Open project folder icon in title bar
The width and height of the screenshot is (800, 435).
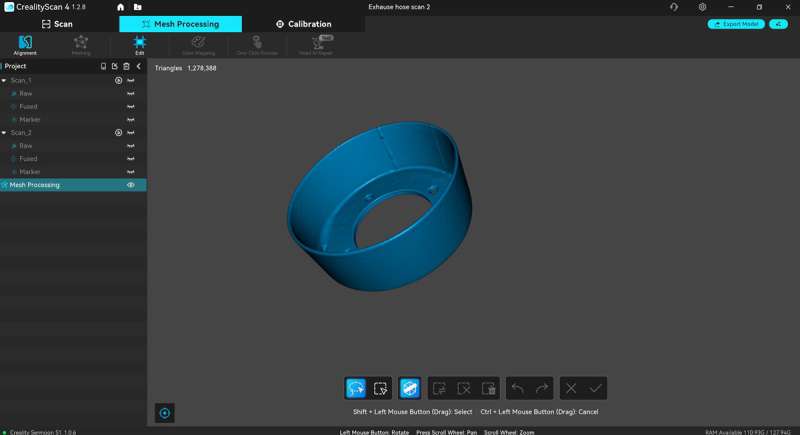[137, 7]
